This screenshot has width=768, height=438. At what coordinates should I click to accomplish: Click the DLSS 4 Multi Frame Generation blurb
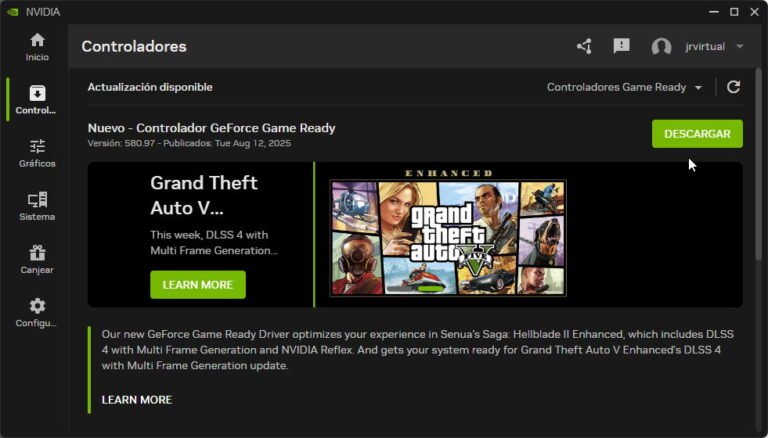pos(214,243)
